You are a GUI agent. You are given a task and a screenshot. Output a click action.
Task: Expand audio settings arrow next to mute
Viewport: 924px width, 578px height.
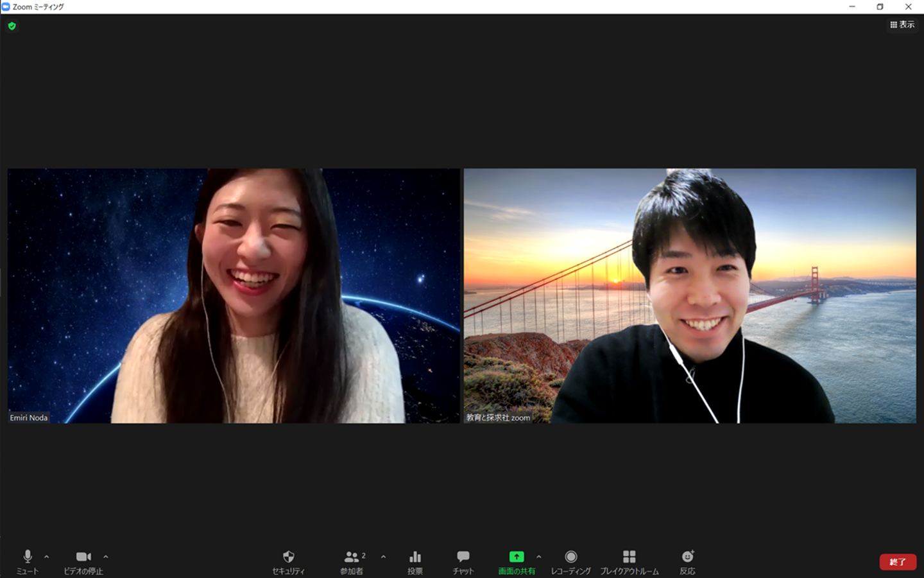tap(46, 557)
